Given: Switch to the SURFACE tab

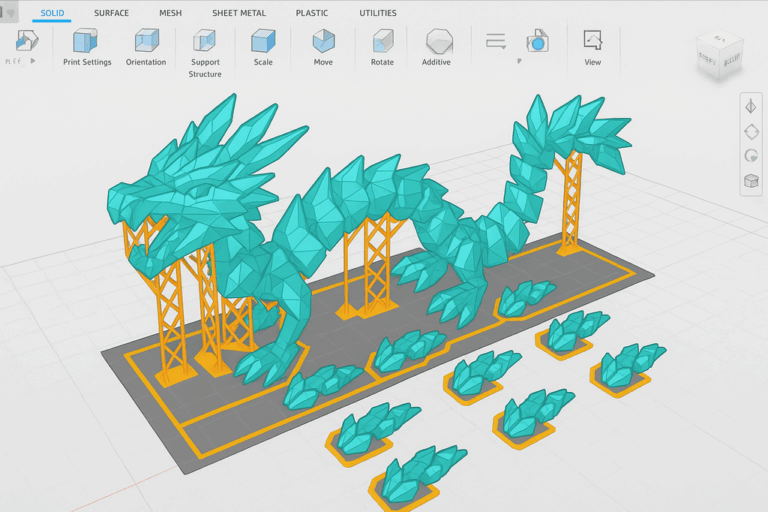Looking at the screenshot, I should coord(111,13).
